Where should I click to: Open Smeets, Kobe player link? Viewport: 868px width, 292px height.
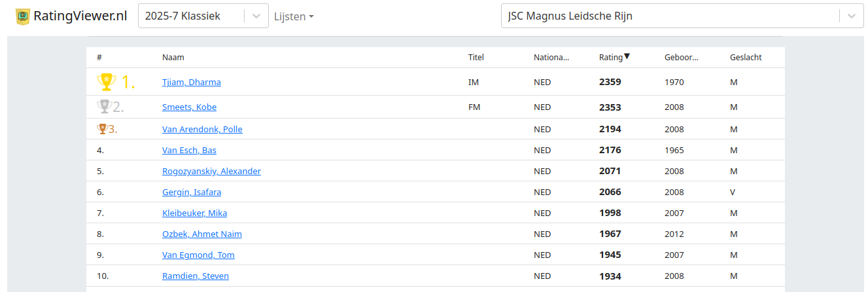tap(189, 107)
